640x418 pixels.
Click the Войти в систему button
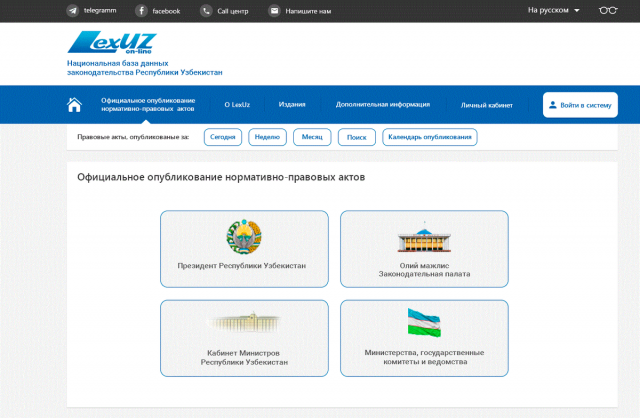580,105
